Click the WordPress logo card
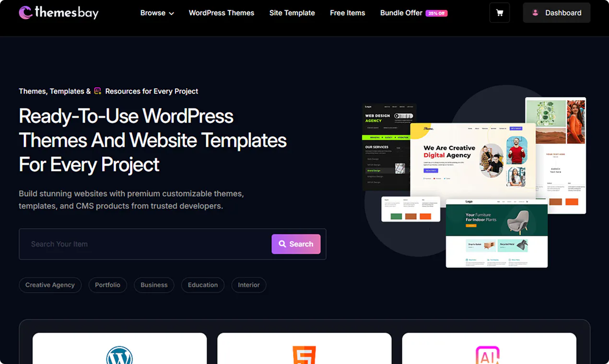This screenshot has height=364, width=609. 119,349
